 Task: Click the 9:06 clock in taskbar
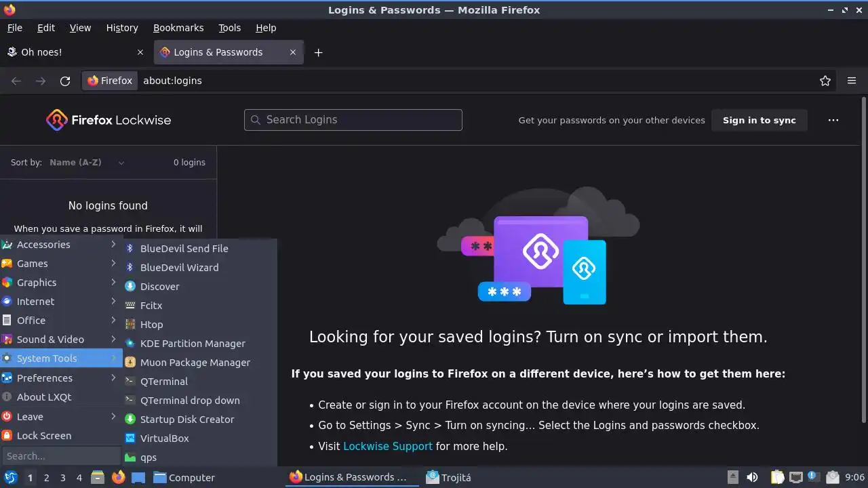click(x=854, y=478)
